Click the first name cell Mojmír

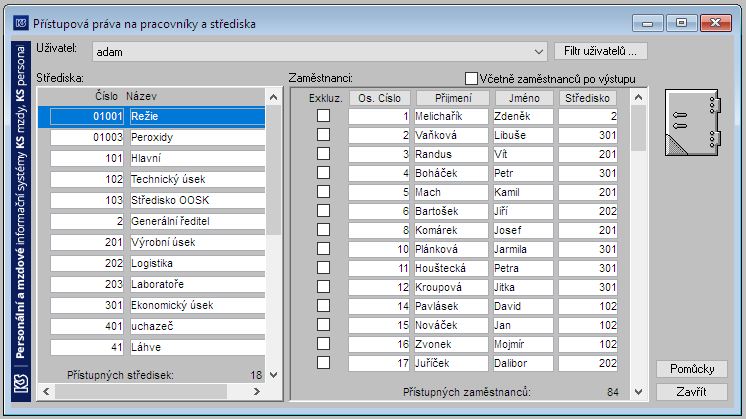[x=523, y=344]
